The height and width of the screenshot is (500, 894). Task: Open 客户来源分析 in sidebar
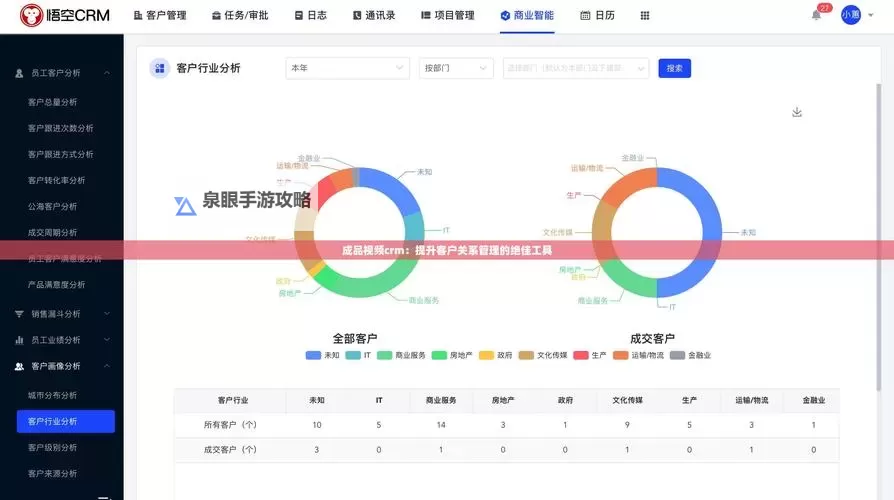[x=52, y=473]
